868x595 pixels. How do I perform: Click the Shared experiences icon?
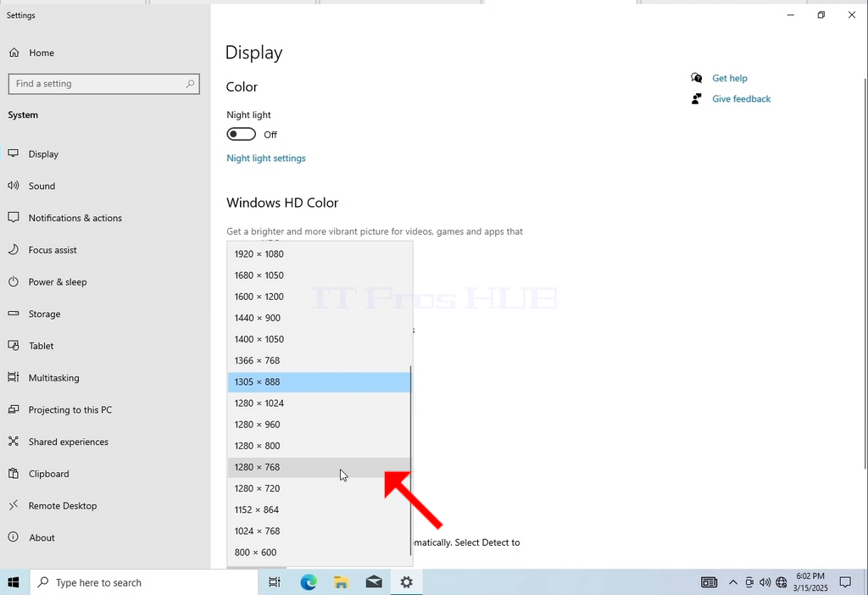(x=14, y=442)
